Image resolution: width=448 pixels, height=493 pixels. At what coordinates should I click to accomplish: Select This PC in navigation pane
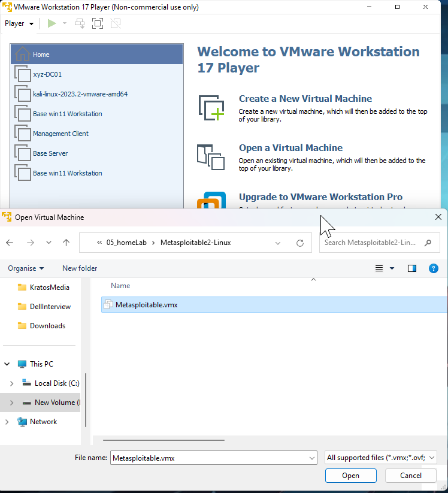[35, 364]
